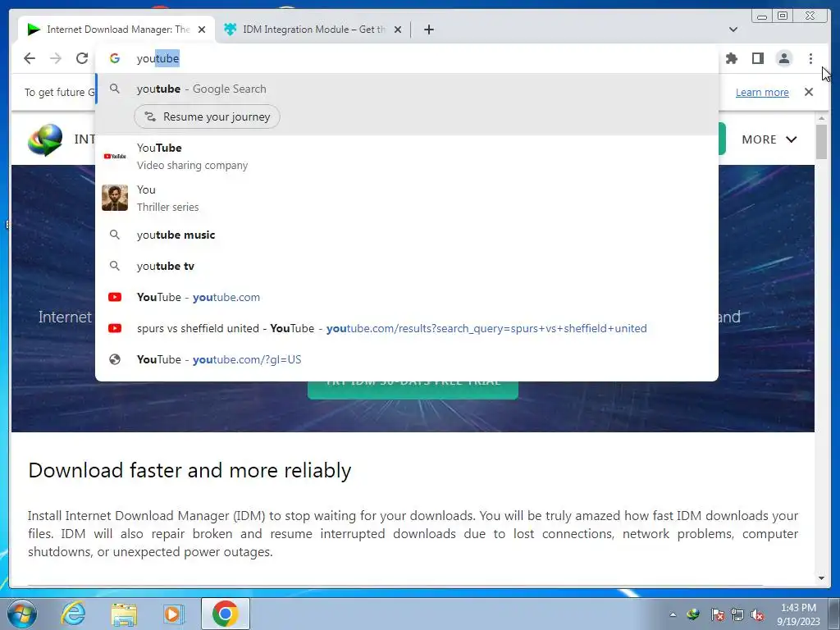840x630 pixels.
Task: Open the Windows Start button
Action: click(22, 614)
